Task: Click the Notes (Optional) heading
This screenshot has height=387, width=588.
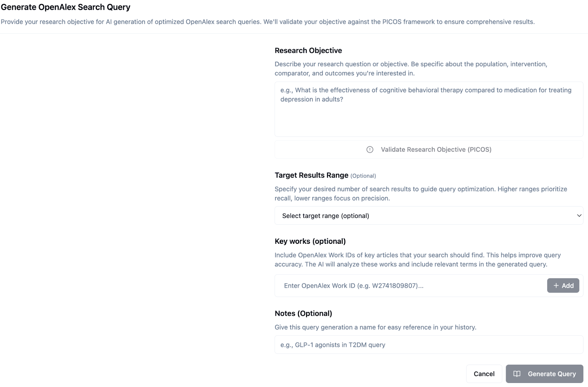Action: pyautogui.click(x=303, y=313)
